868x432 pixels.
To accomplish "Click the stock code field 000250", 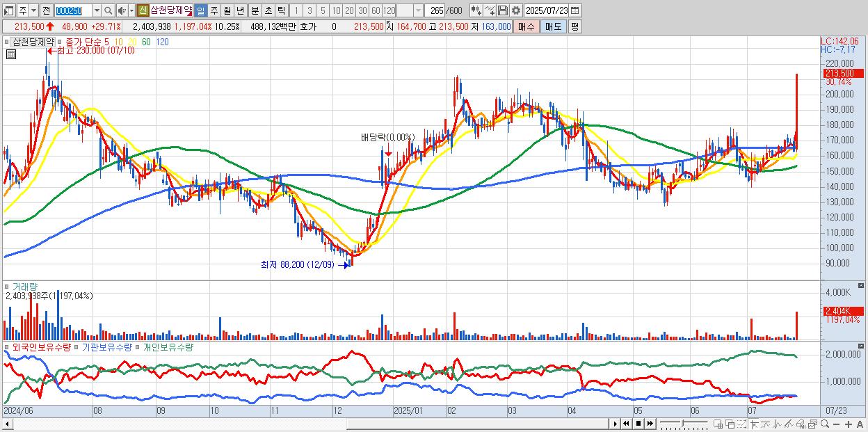I will (x=73, y=10).
